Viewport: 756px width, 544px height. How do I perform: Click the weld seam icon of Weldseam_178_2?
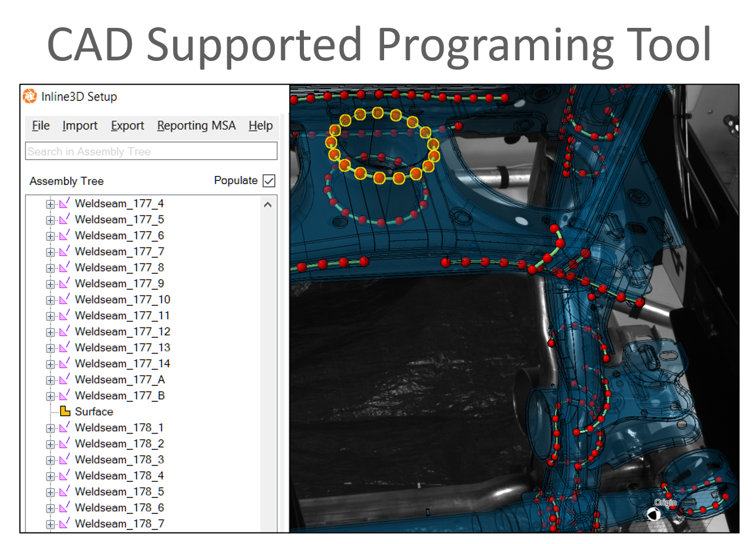pyautogui.click(x=65, y=443)
